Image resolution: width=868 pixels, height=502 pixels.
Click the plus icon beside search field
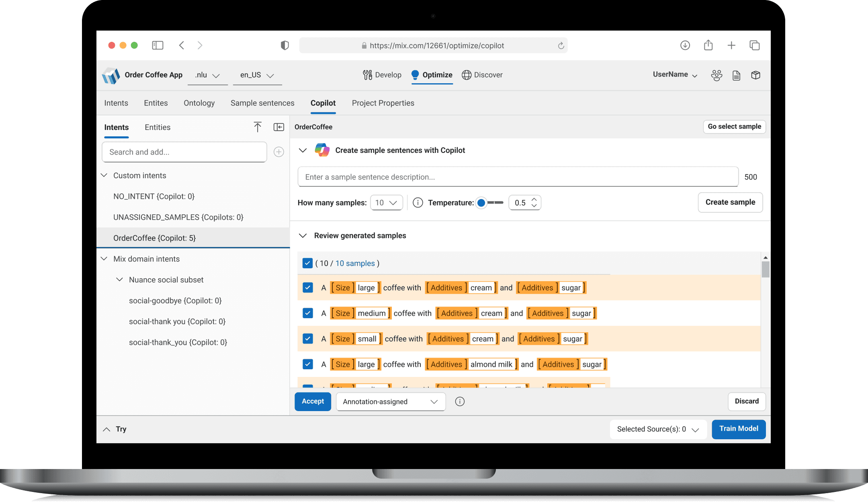pos(278,152)
